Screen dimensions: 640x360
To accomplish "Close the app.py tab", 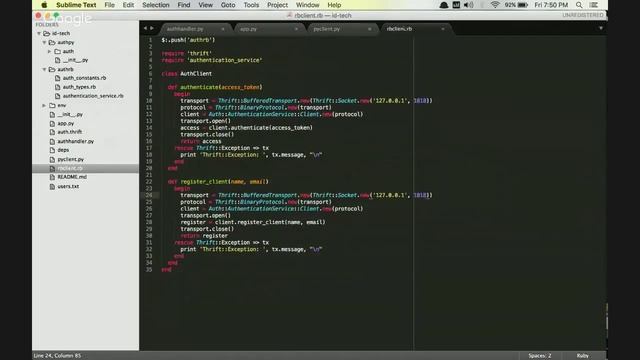I will 296,29.
